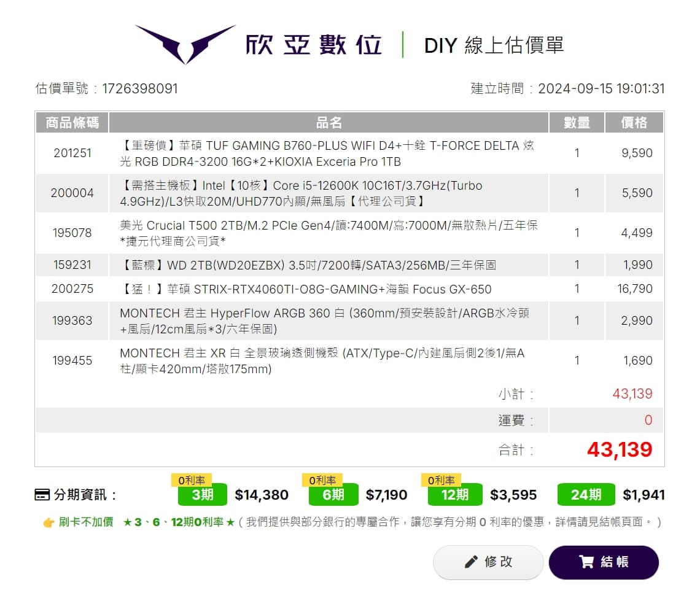This screenshot has height=604, width=700.
Task: Click the price 5,590
Action: coord(637,193)
